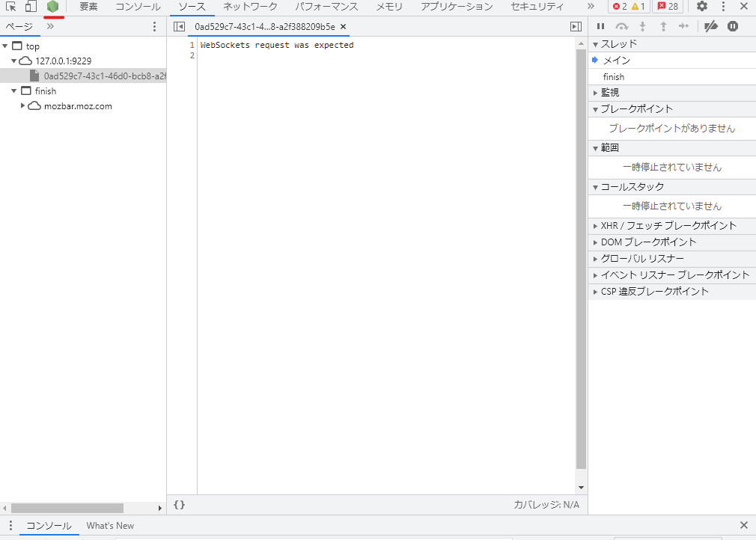Viewport: 756px width, 540px height.
Task: Select the drawer コンソール tab
Action: click(x=49, y=526)
